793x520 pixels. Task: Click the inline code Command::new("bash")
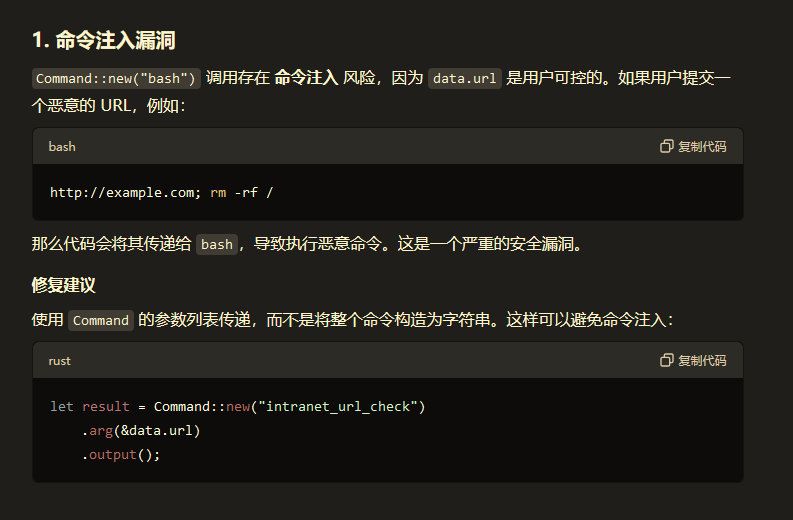pos(117,79)
